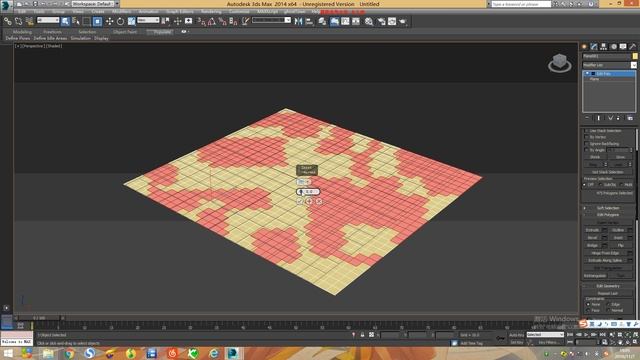Toggle 3D Snaps
640x360 pixels.
click(x=201, y=21)
